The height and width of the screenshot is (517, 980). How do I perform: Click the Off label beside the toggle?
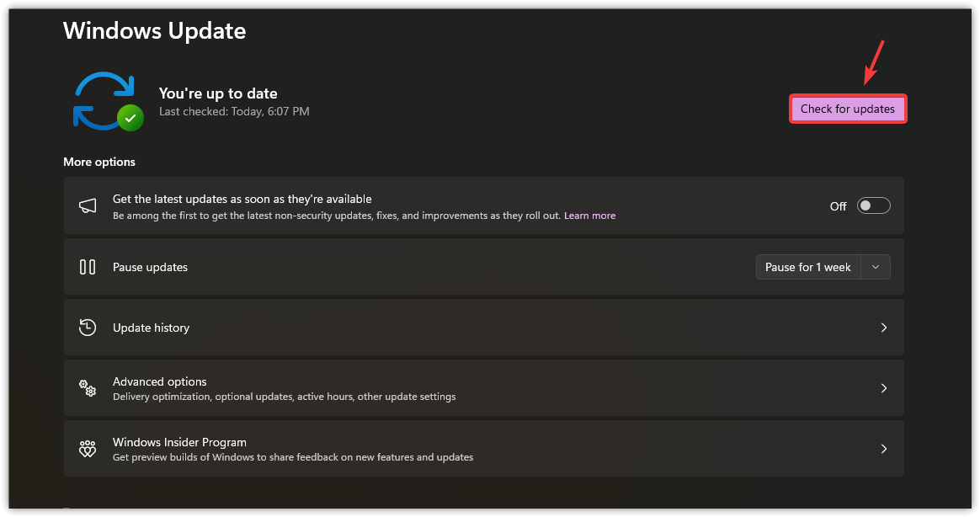(838, 206)
